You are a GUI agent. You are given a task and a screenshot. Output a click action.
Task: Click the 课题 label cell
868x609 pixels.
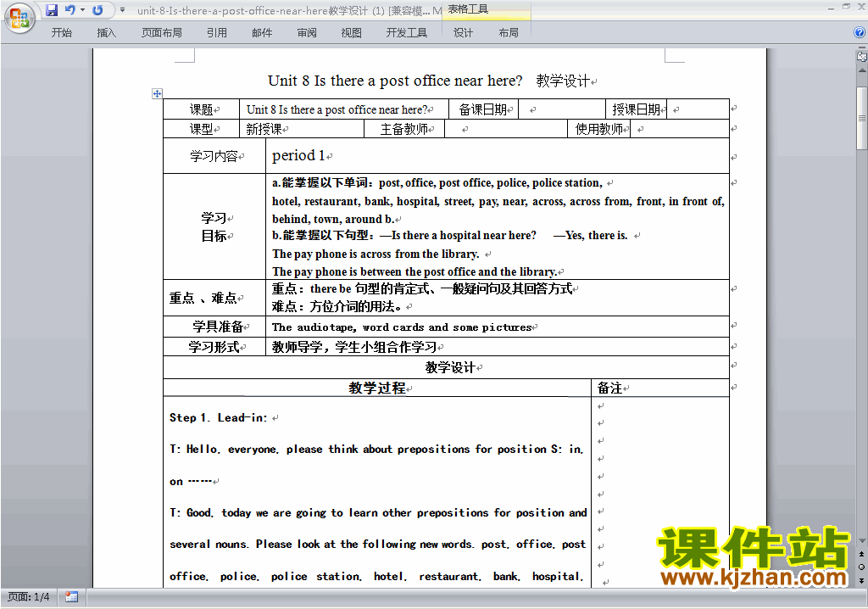click(202, 109)
